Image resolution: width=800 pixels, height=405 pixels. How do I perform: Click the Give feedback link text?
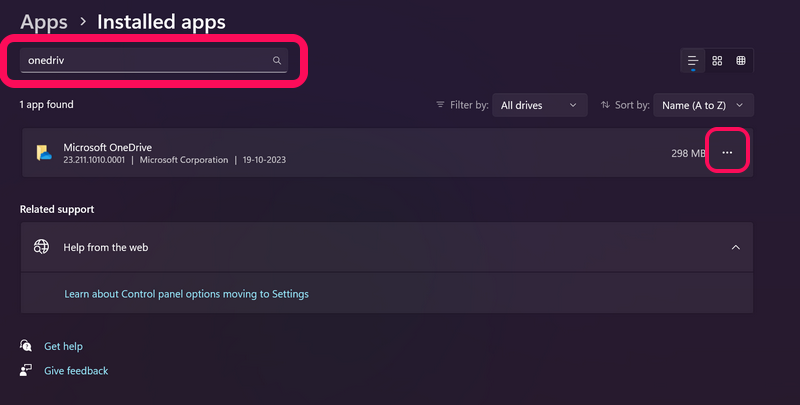[76, 371]
